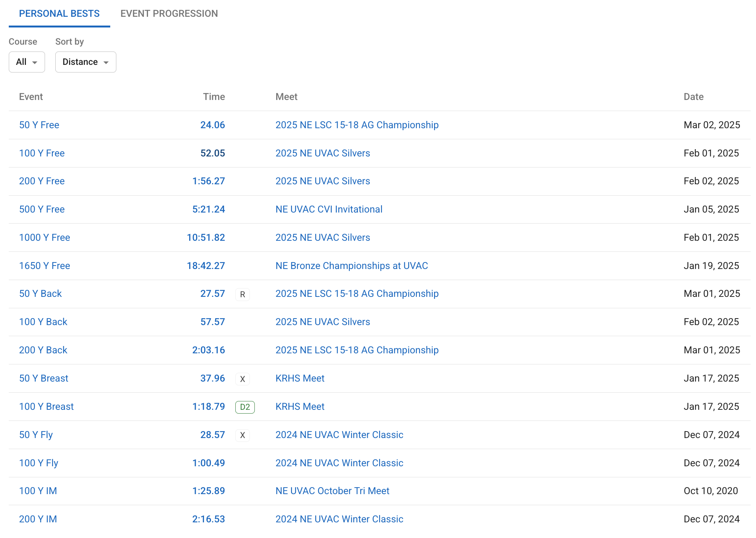
Task: Switch to the Event Progression tab
Action: pos(169,14)
